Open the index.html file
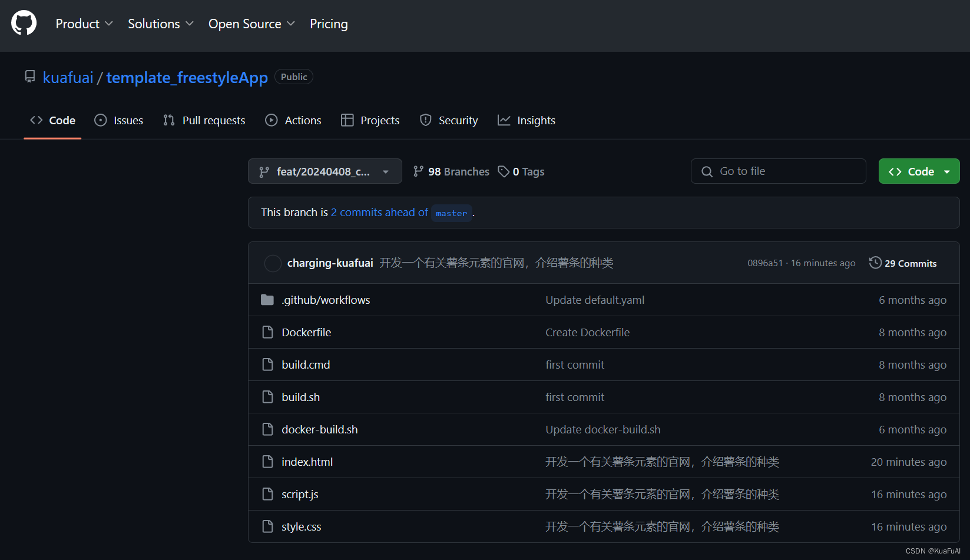The width and height of the screenshot is (970, 560). tap(307, 462)
